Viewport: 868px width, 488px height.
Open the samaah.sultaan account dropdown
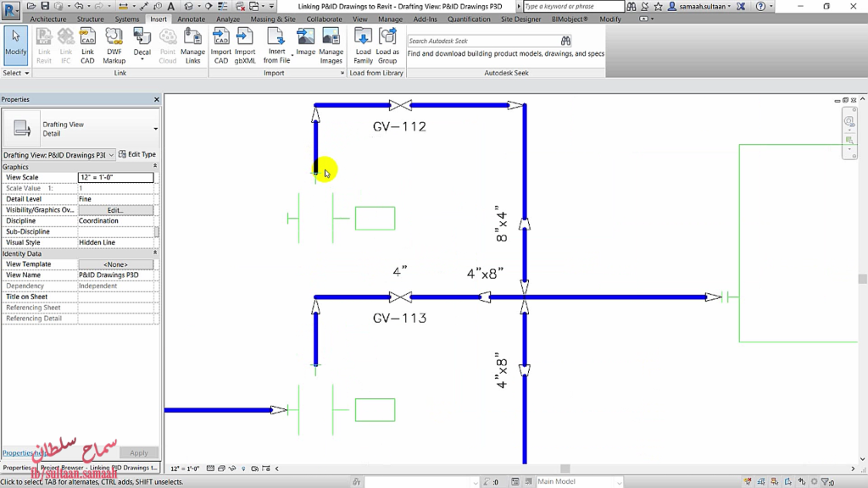[730, 6]
